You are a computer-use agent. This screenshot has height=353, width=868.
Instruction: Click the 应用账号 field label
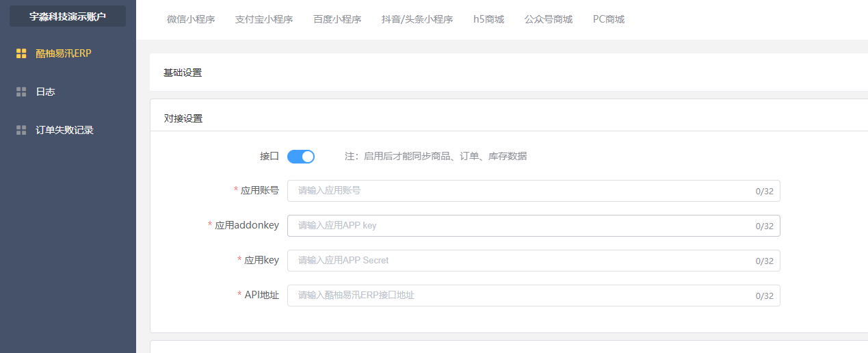[259, 190]
